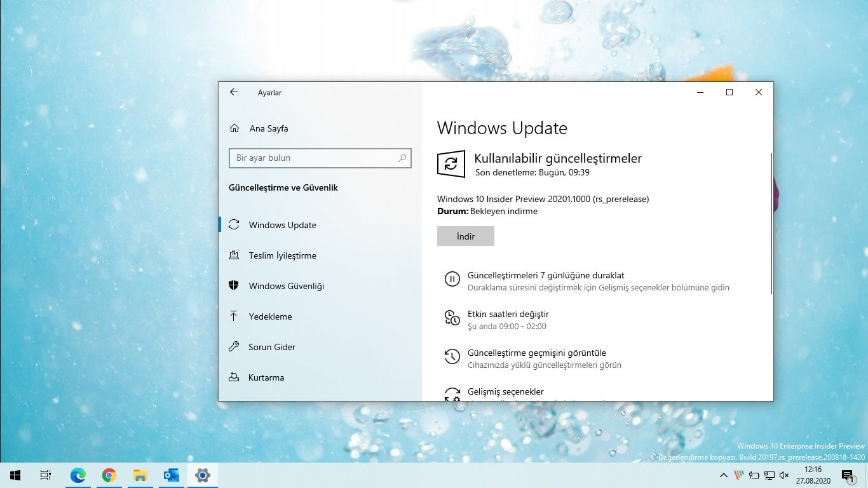Select Kurtarma in the sidebar

tap(320, 377)
